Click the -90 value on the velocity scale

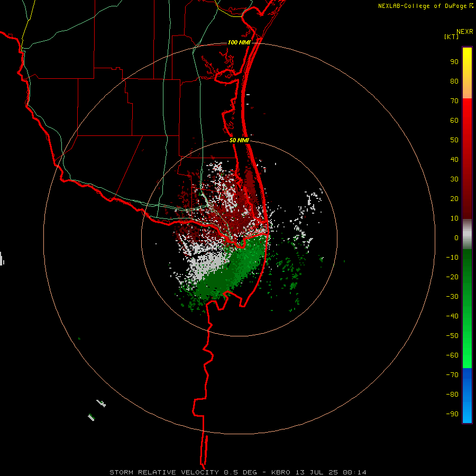452,414
